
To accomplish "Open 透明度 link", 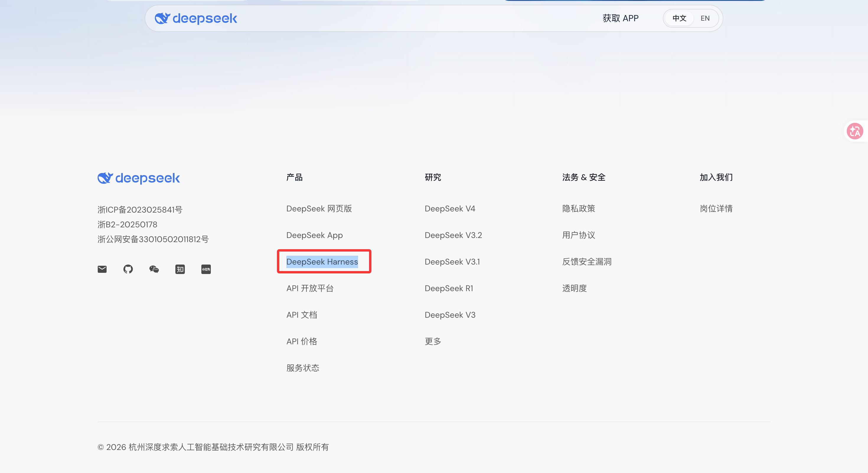I will [x=575, y=288].
